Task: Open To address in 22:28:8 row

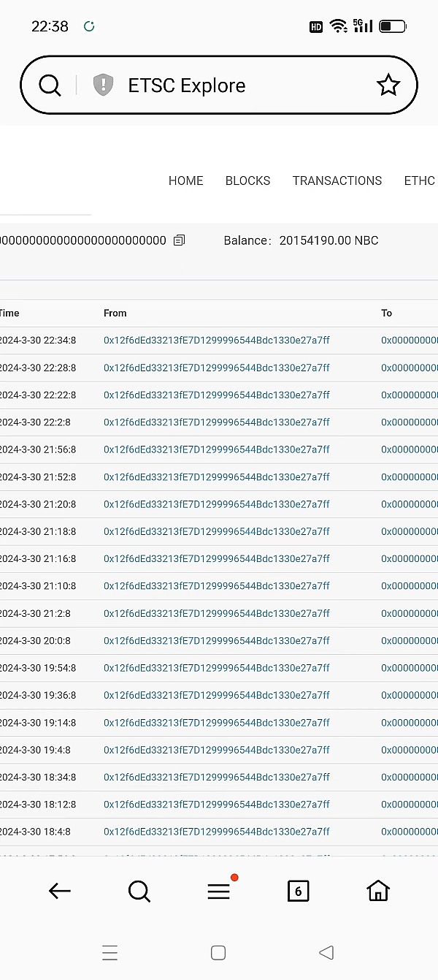Action: 409,368
